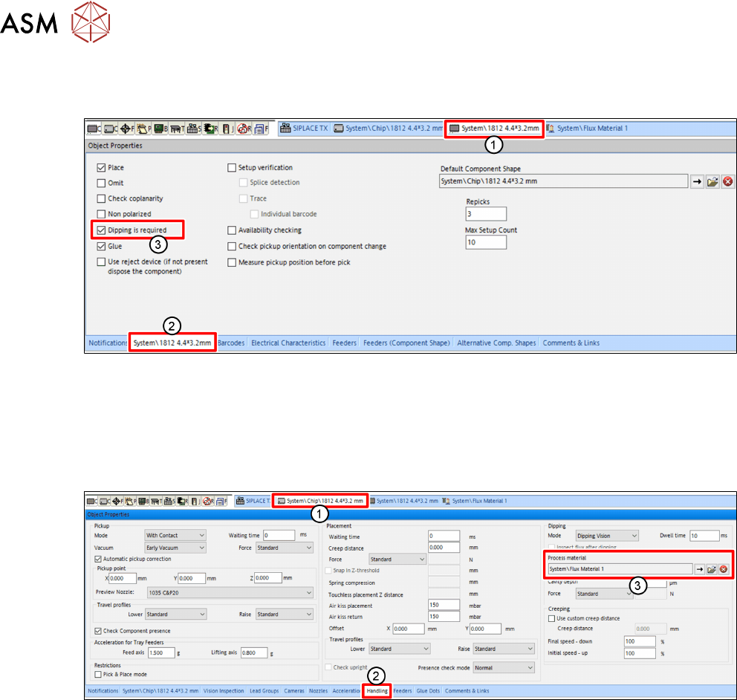Open Cameras tab in lower window
The height and width of the screenshot is (700, 737).
[x=294, y=691]
